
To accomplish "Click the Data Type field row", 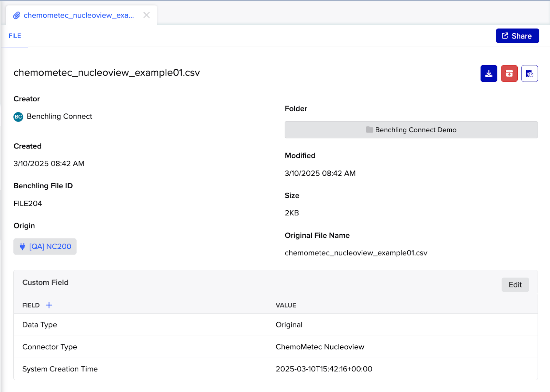I will point(275,325).
